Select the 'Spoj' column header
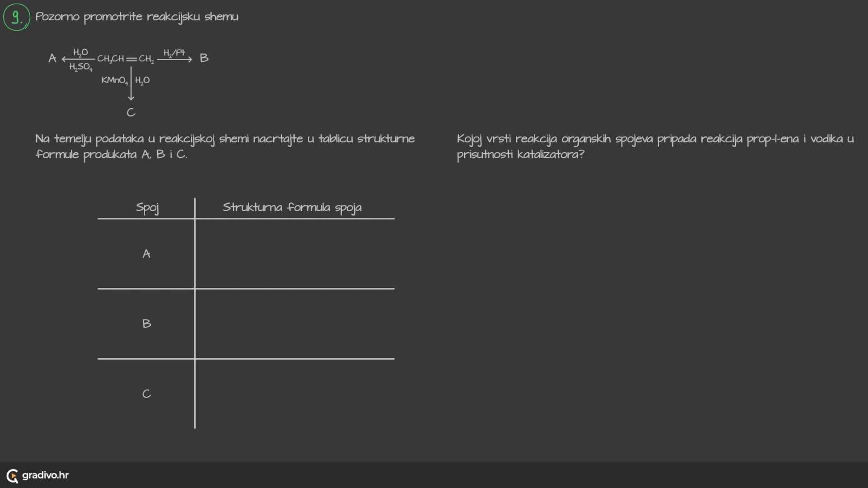 click(147, 208)
